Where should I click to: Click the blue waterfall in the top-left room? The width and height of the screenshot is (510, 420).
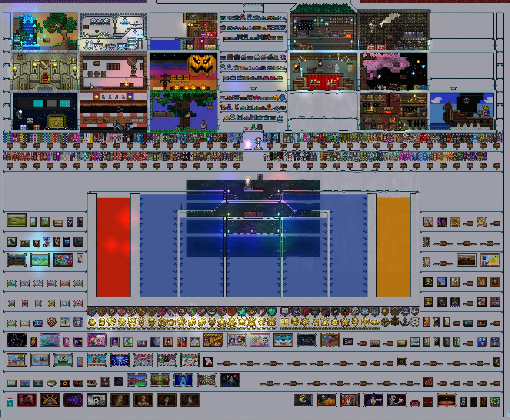29,30
